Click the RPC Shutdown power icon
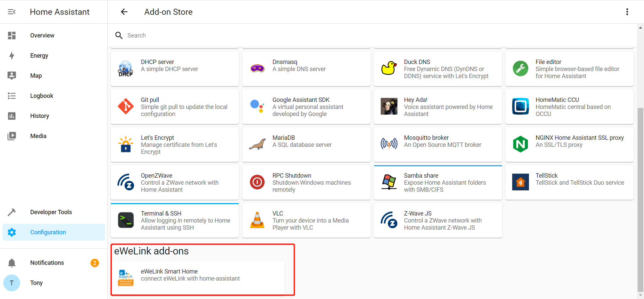 257,182
